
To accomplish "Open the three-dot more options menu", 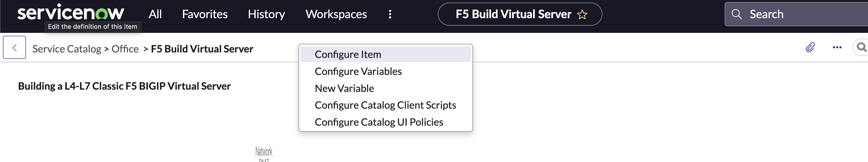I will pos(837,47).
